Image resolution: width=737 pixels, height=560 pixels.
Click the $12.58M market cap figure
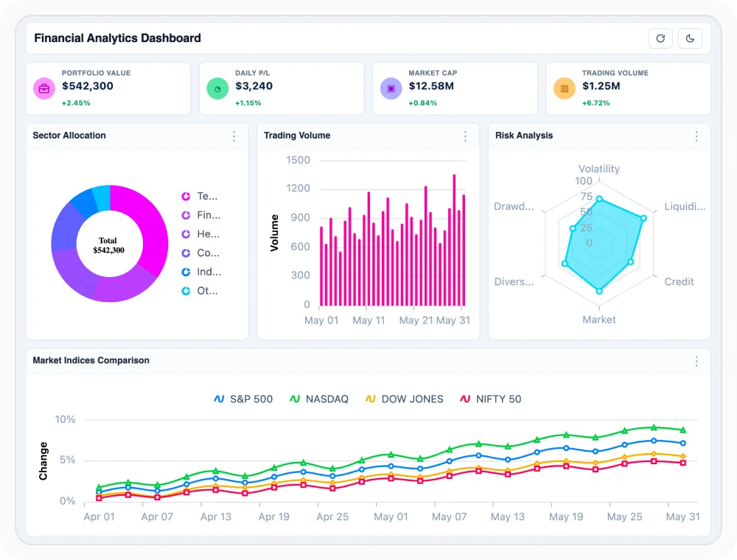pyautogui.click(x=431, y=86)
